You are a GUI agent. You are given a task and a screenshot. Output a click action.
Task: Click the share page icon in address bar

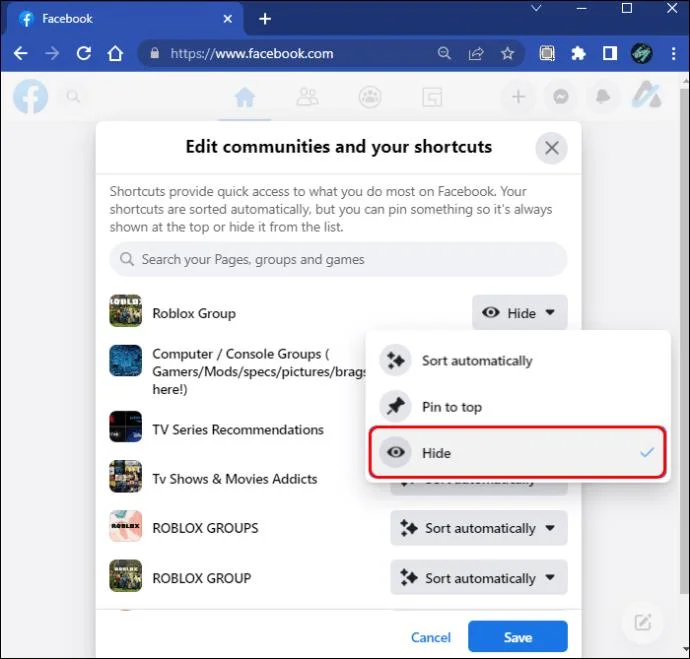[476, 54]
